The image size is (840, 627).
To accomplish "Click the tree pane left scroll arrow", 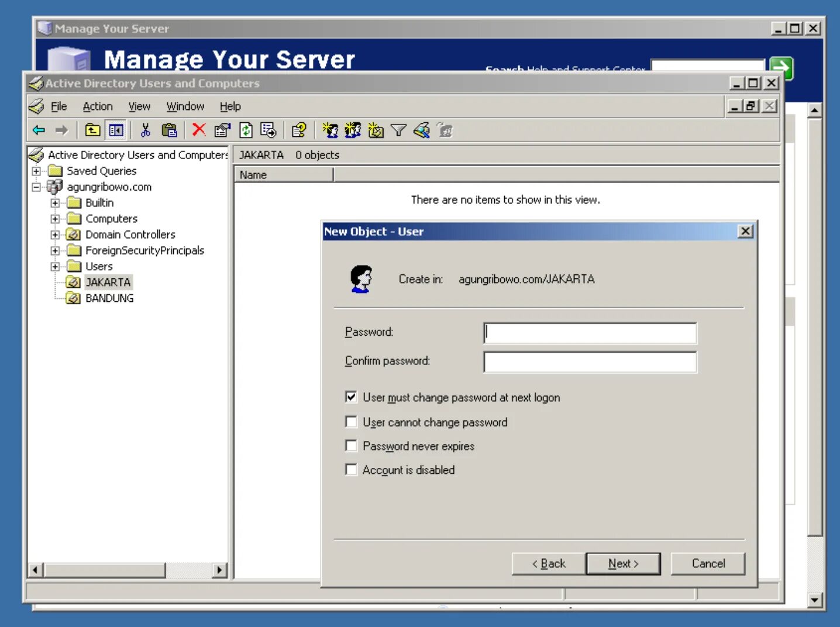I will (x=35, y=570).
